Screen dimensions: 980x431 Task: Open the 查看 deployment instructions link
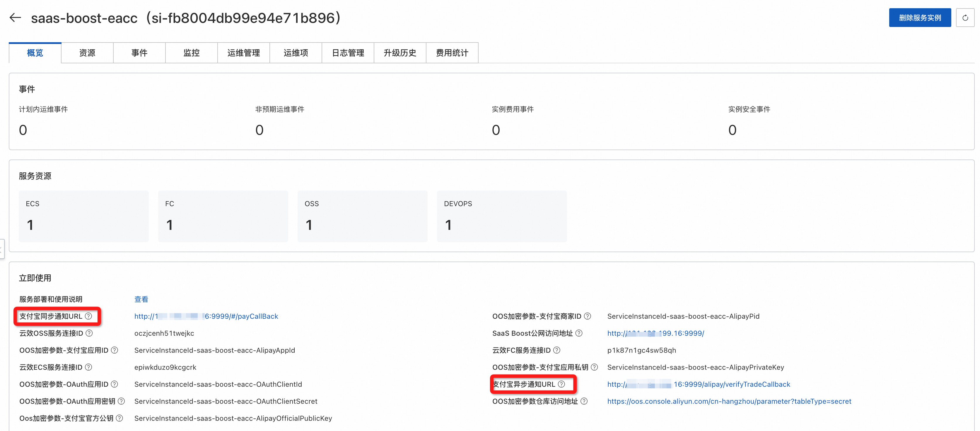pyautogui.click(x=141, y=299)
